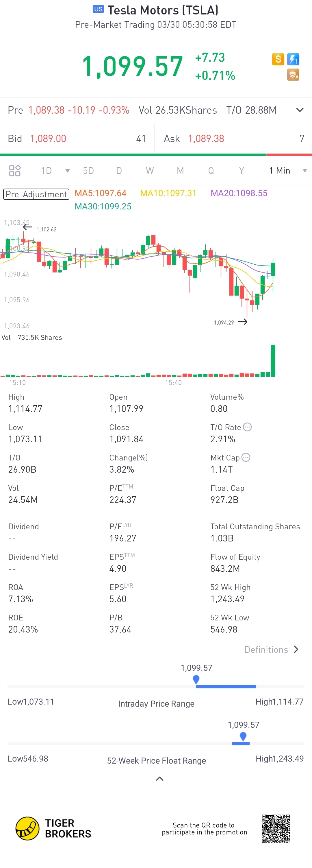Click the blue lightning bolt icon
Screen dimensions: 312x868
coord(293,59)
